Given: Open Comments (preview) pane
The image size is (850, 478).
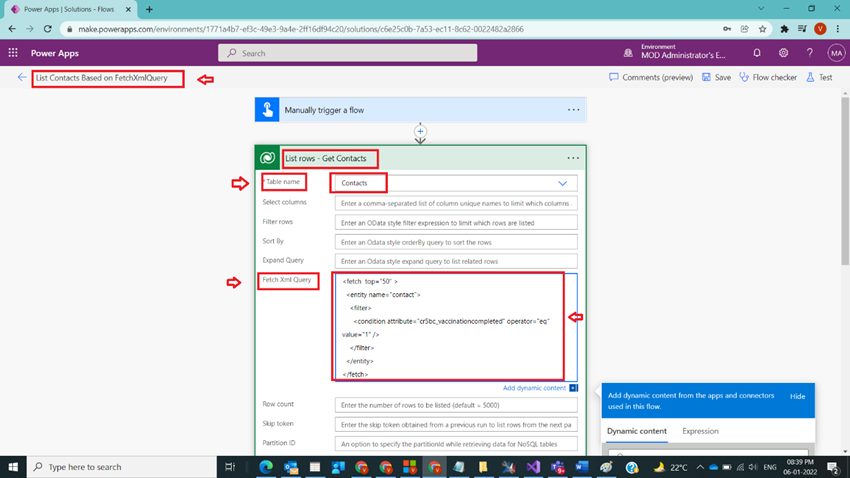Looking at the screenshot, I should coord(651,77).
